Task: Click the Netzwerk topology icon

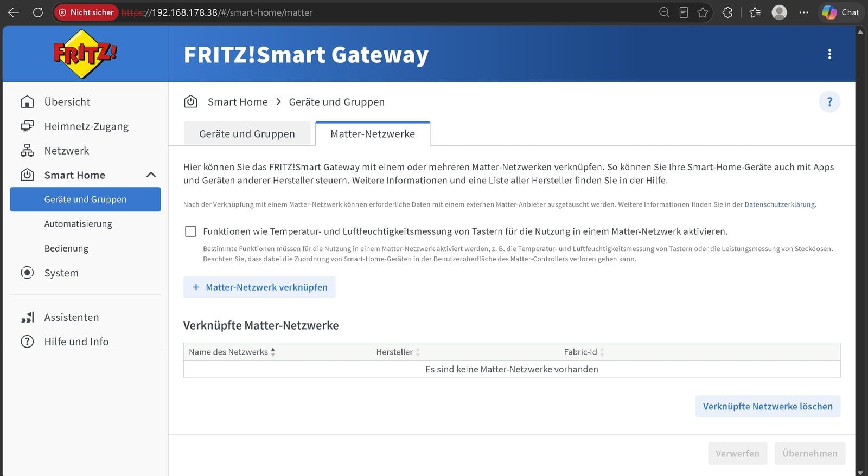Action: click(x=27, y=151)
